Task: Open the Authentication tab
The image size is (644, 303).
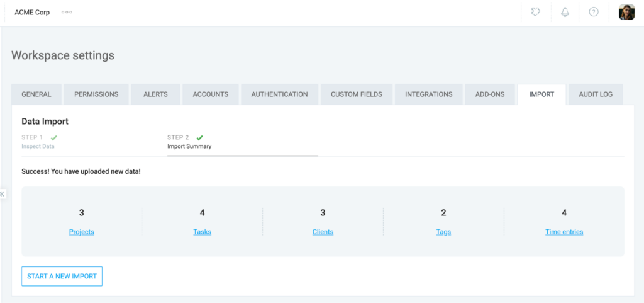Action: [279, 94]
